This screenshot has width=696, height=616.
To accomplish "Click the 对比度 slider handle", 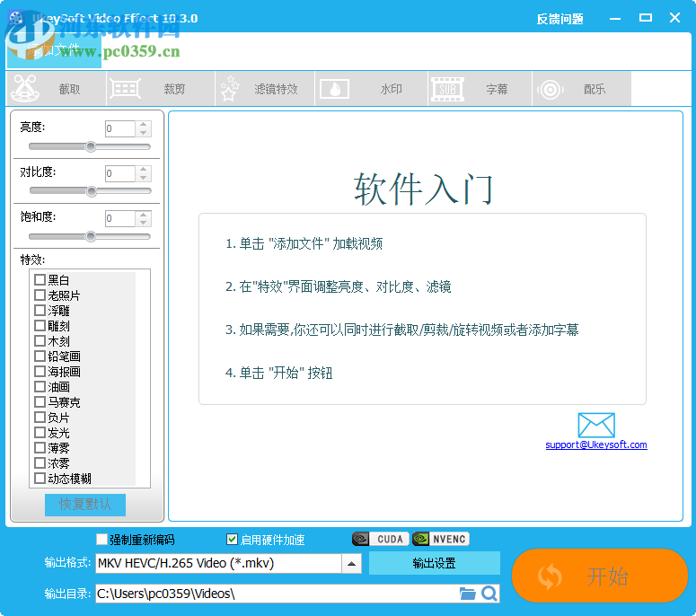I will (92, 191).
